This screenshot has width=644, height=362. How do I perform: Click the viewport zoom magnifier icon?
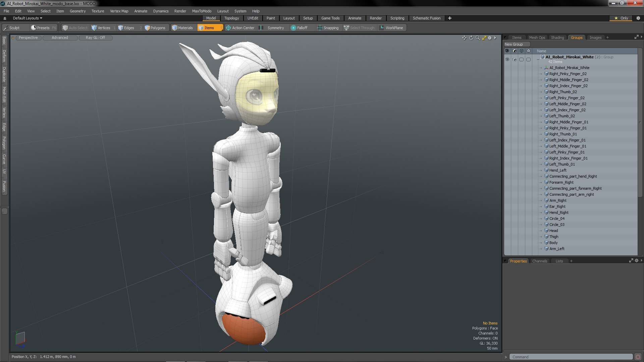(x=478, y=38)
